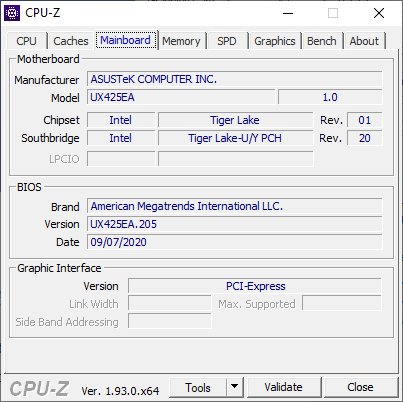Click the BIOS Date field 09/07/2020
Image resolution: width=403 pixels, height=402 pixels.
[235, 242]
